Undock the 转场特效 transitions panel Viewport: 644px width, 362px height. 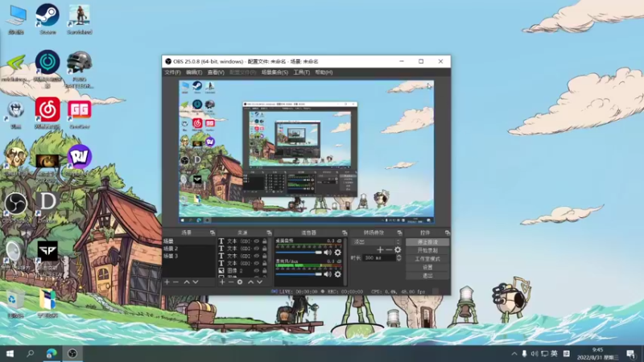399,232
